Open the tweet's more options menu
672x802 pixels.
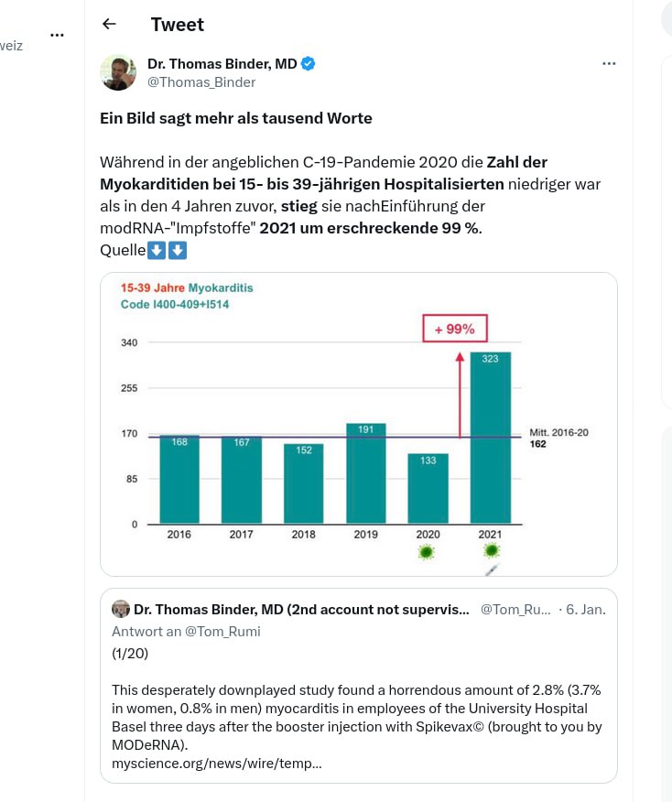(609, 64)
